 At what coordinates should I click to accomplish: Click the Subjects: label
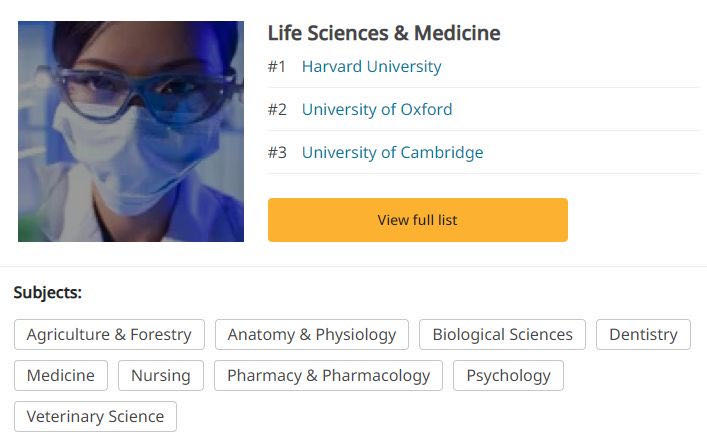point(47,293)
